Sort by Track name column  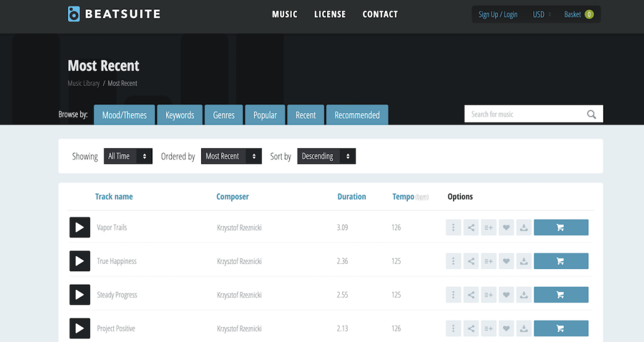114,197
